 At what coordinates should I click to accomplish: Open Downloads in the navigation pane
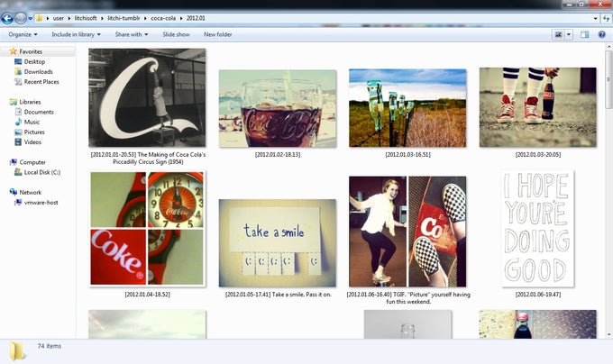coord(38,72)
